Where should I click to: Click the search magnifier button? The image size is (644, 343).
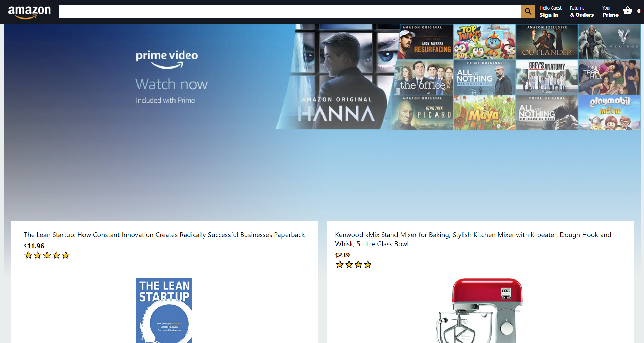click(x=528, y=12)
